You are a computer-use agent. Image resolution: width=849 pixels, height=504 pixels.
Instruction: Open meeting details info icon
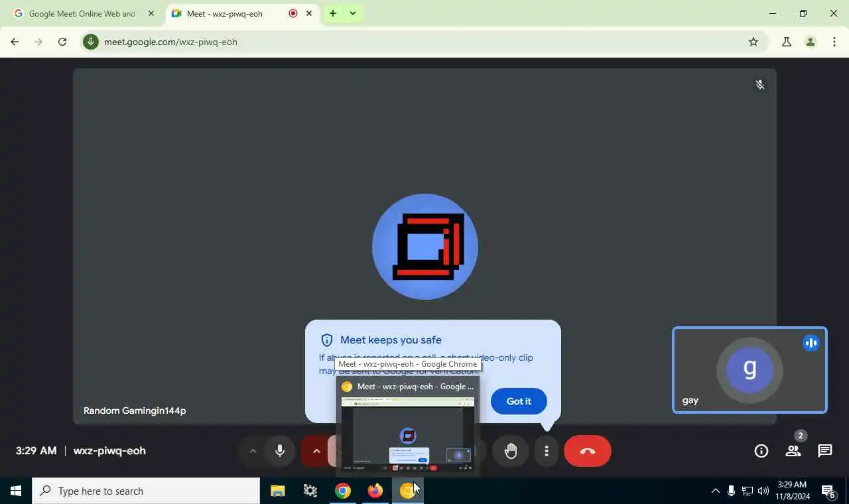(x=761, y=451)
